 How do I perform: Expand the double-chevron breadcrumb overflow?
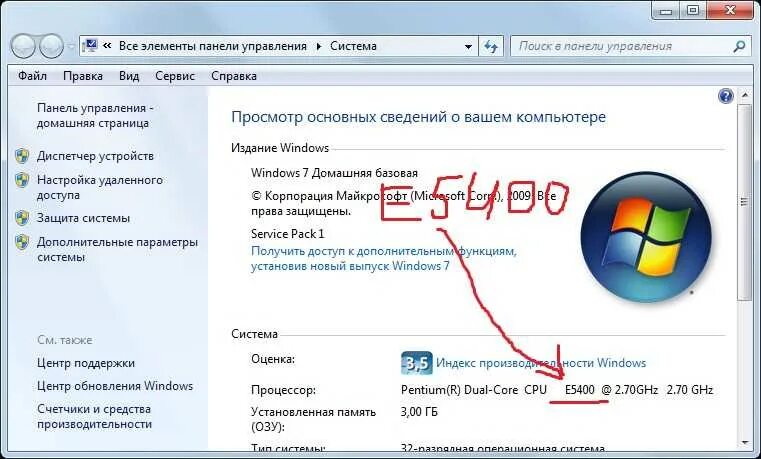click(x=107, y=46)
